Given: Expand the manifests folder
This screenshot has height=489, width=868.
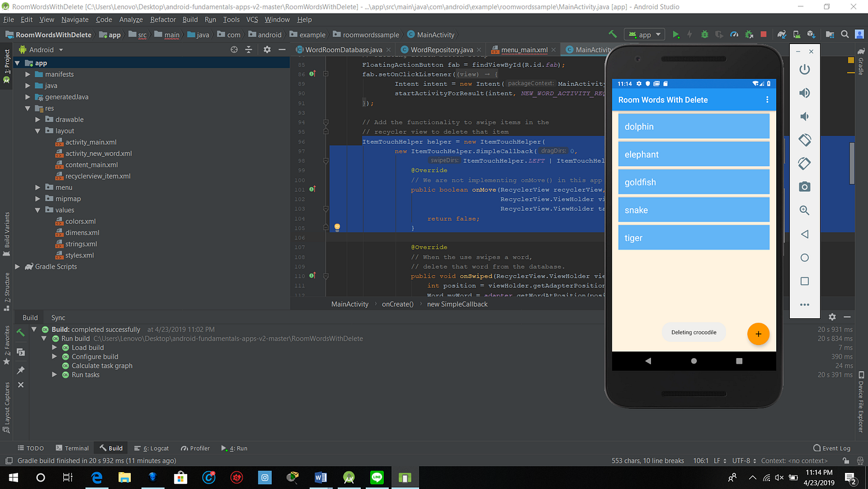Looking at the screenshot, I should pos(27,74).
